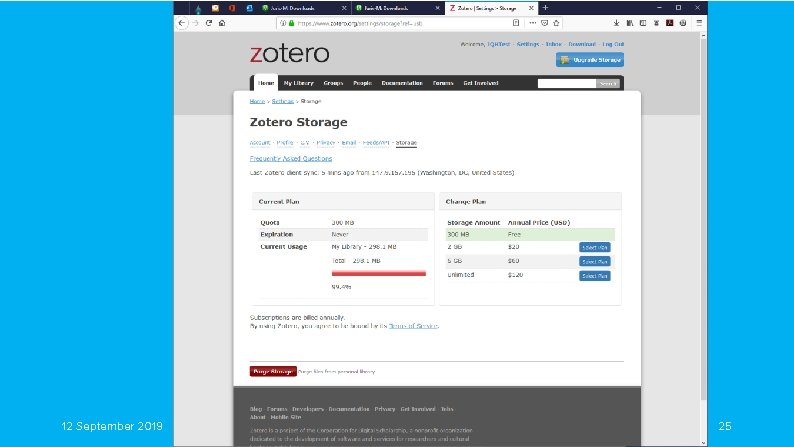The width and height of the screenshot is (794, 447).
Task: Click the green padlock in address bar
Action: pyautogui.click(x=291, y=23)
